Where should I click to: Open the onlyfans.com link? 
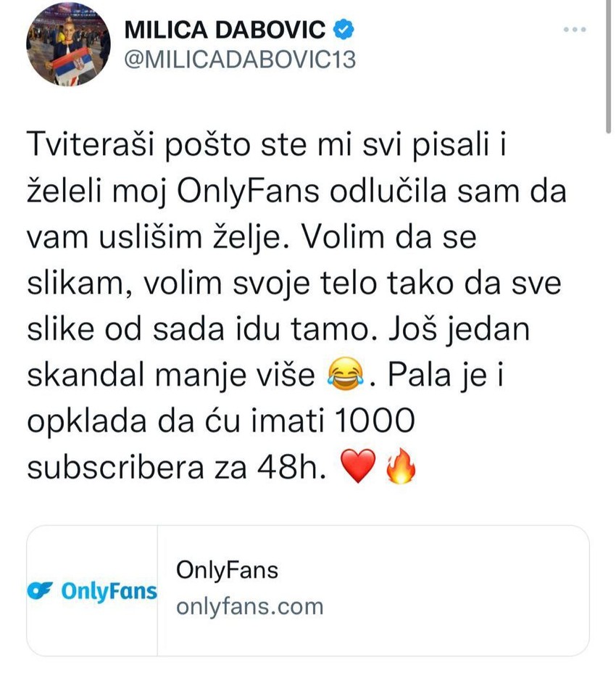pyautogui.click(x=250, y=605)
